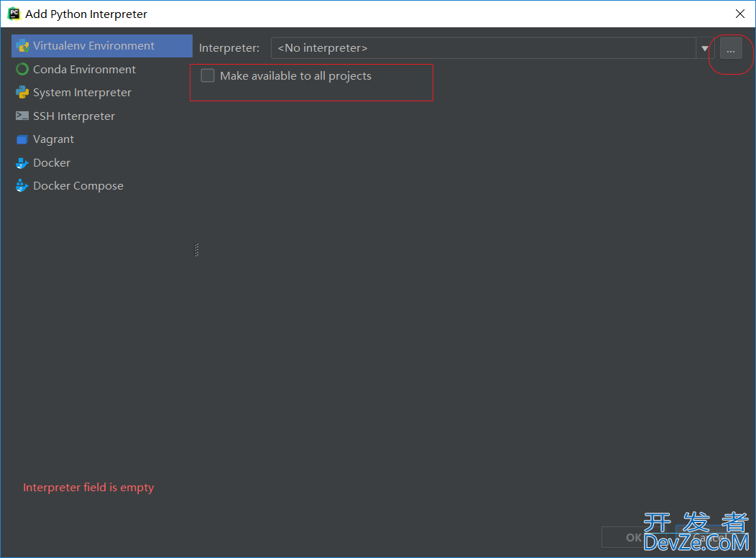Click the System Interpreter python icon
Viewport: 756px width, 558px height.
point(22,93)
